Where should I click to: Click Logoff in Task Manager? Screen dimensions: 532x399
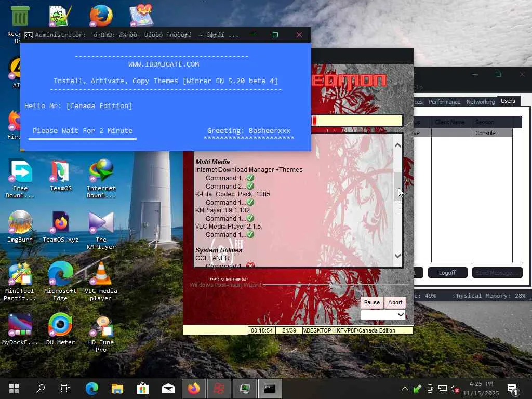pyautogui.click(x=447, y=273)
